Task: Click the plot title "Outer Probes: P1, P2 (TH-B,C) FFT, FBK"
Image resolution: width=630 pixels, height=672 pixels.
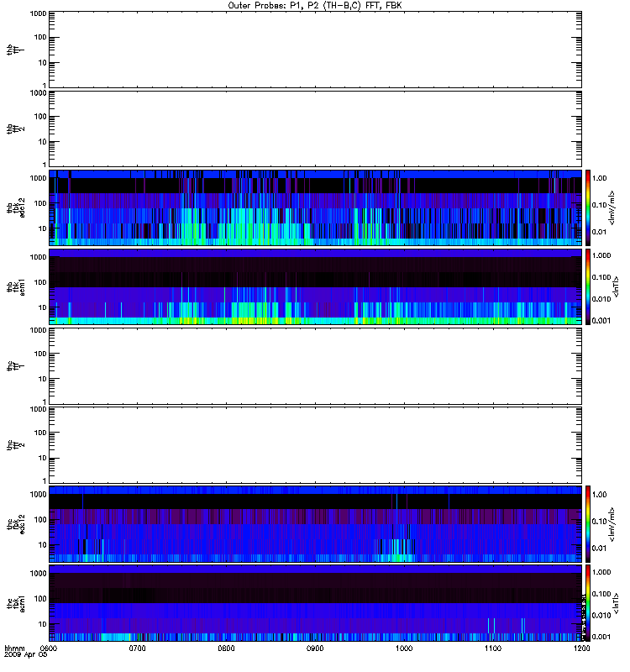Action: pos(315,6)
